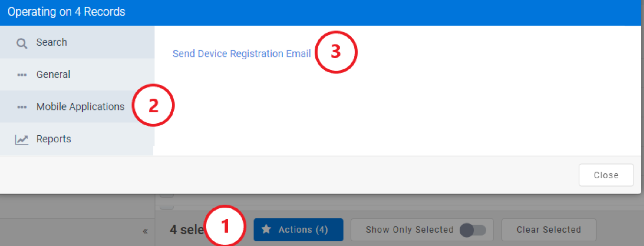Click the star icon in Actions button
644x246 pixels.
click(266, 230)
